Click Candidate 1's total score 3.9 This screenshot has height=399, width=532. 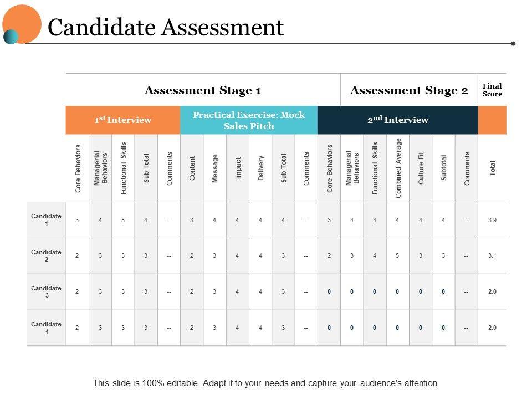click(x=492, y=220)
